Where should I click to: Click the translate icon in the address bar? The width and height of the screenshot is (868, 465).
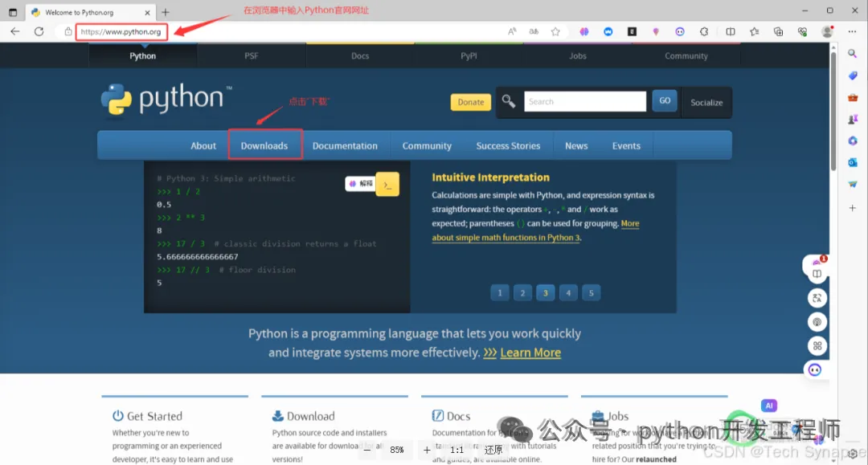(534, 31)
